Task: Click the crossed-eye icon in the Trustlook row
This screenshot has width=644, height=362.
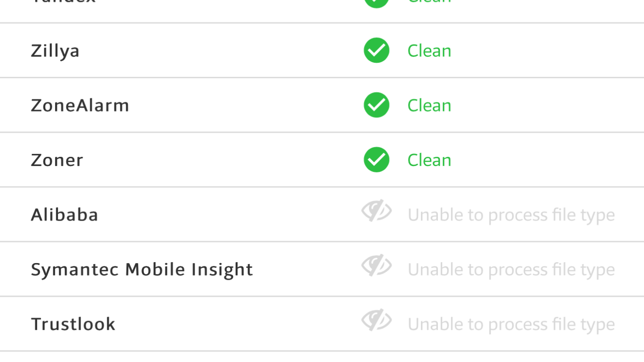Action: pos(377,320)
